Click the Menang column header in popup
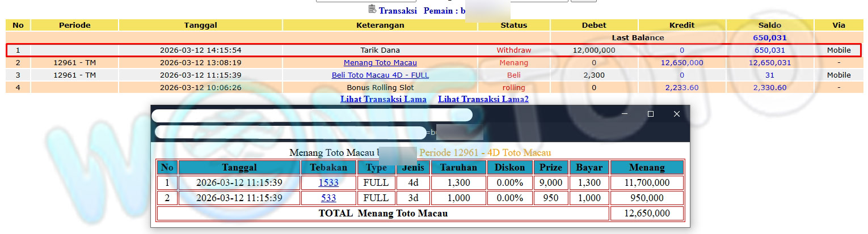Screen dimensions: 868x234 (647, 168)
